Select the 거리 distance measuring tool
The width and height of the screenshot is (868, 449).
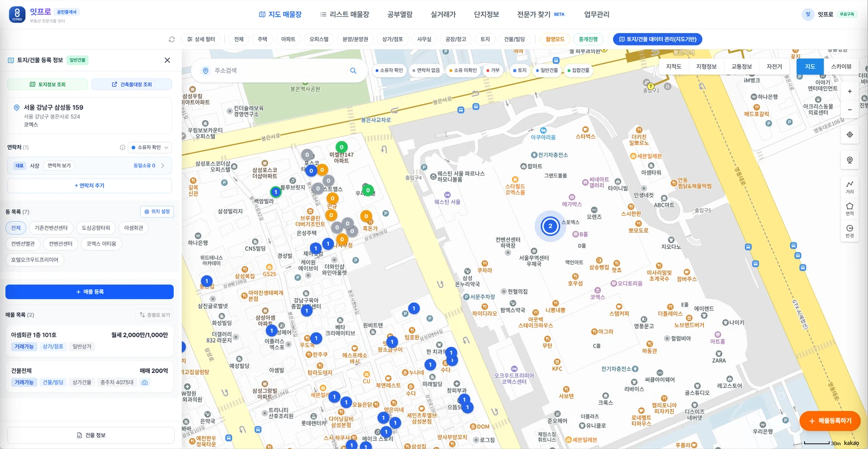[850, 187]
